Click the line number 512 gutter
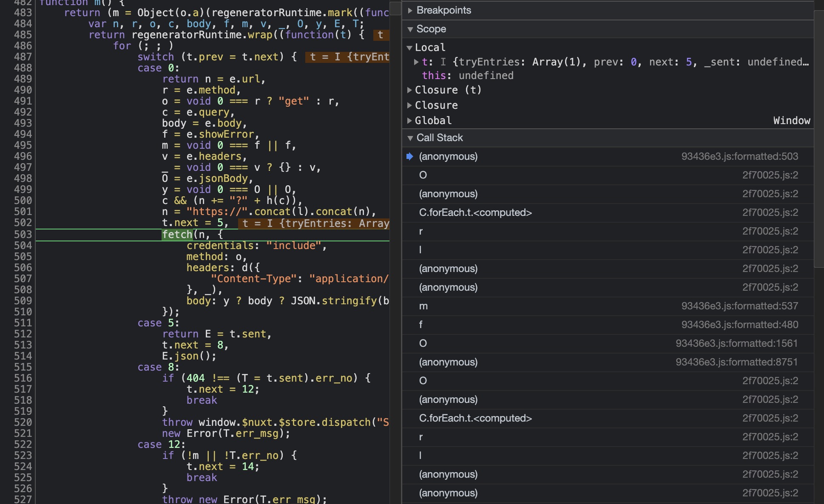 (23, 334)
